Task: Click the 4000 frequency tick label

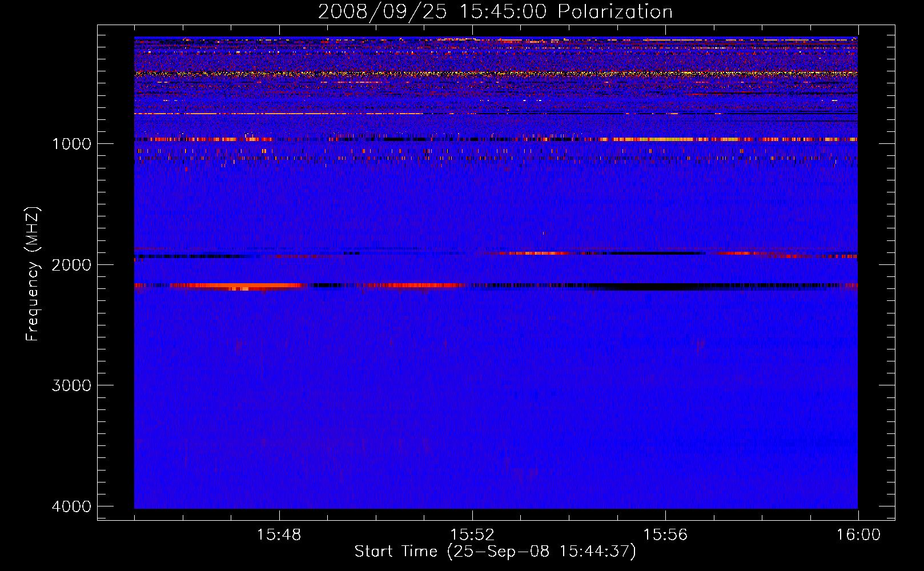Action: pos(71,506)
